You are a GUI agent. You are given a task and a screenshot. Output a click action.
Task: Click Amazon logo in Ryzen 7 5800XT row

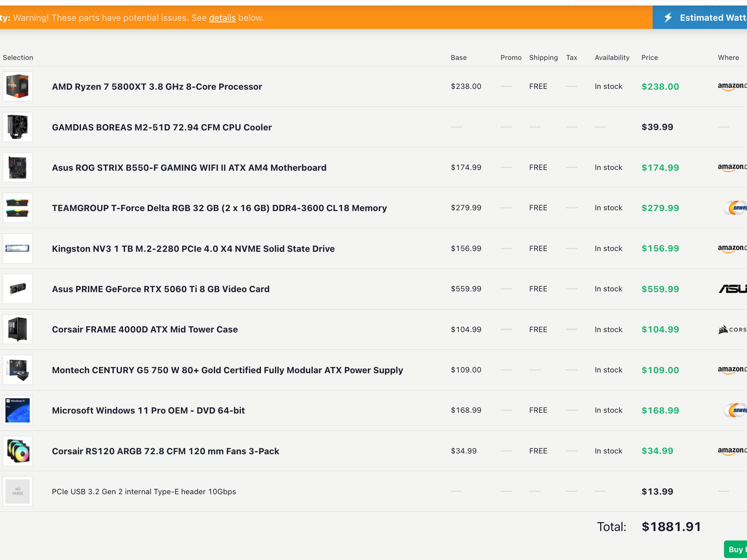(x=732, y=86)
